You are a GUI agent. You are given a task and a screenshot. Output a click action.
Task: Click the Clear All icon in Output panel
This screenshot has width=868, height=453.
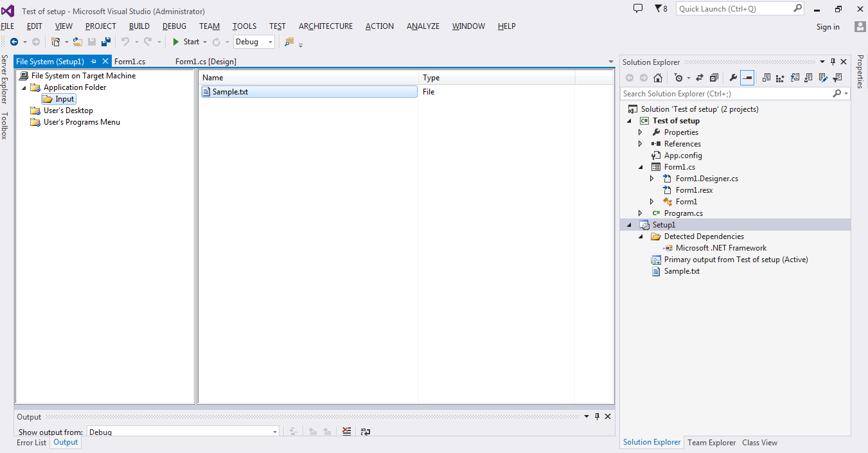pos(347,432)
